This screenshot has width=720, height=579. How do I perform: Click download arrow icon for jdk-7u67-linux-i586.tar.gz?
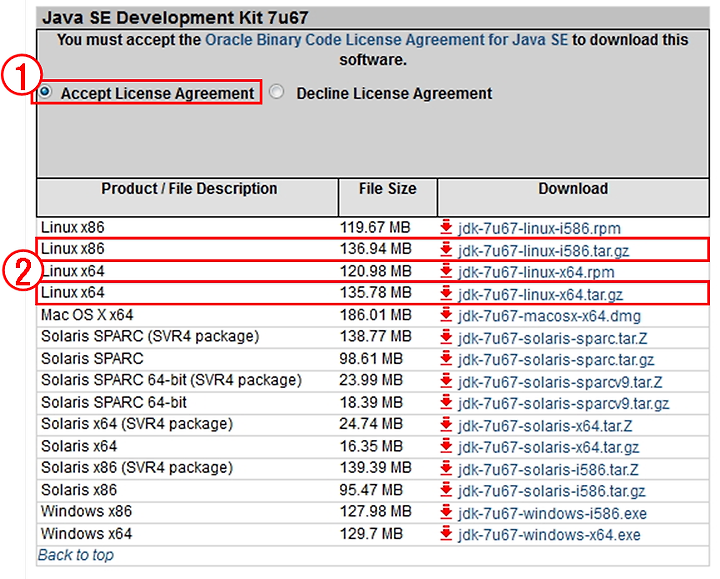tap(446, 250)
